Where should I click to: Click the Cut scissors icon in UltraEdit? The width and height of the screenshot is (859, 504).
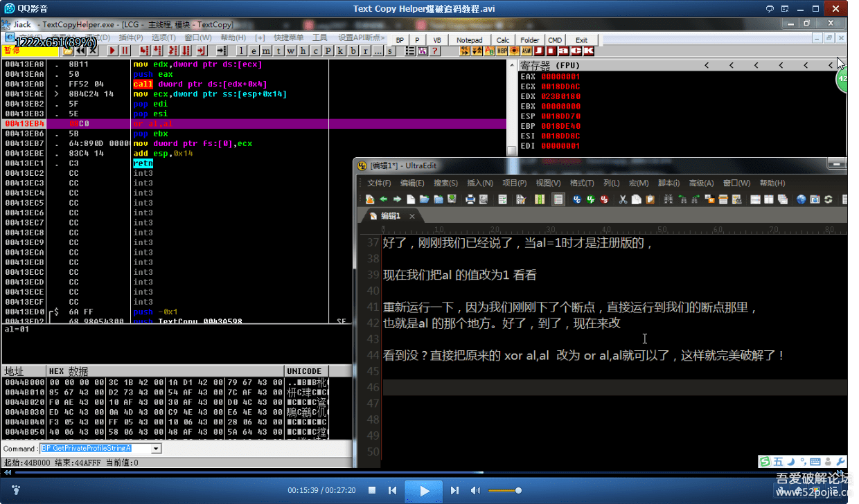click(623, 199)
